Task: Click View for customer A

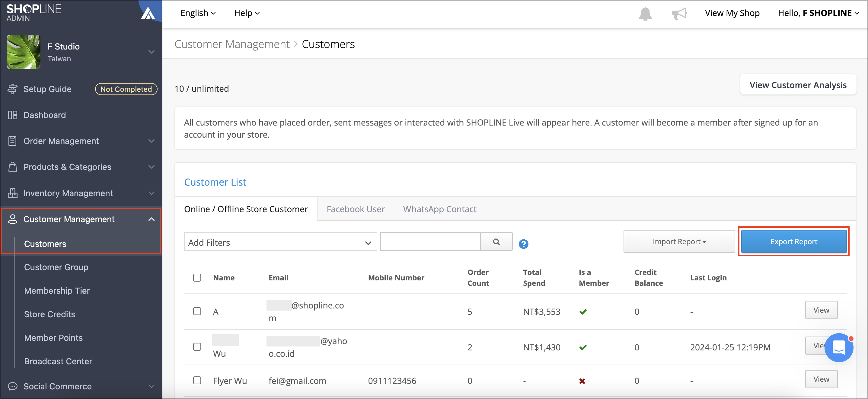Action: [821, 310]
